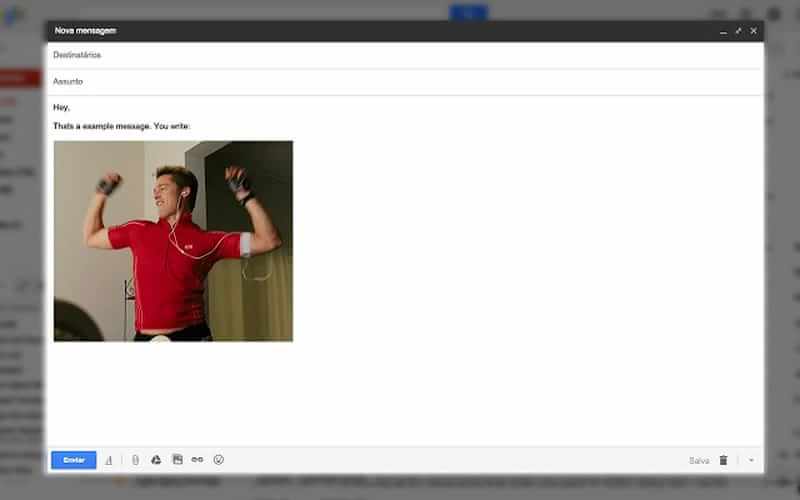Insert a link using the chain icon
Screen dimensions: 800x500
197,460
